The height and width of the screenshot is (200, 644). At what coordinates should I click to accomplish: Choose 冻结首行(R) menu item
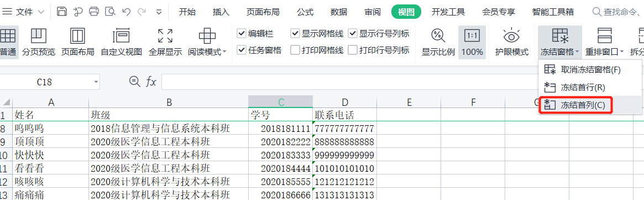pyautogui.click(x=590, y=87)
